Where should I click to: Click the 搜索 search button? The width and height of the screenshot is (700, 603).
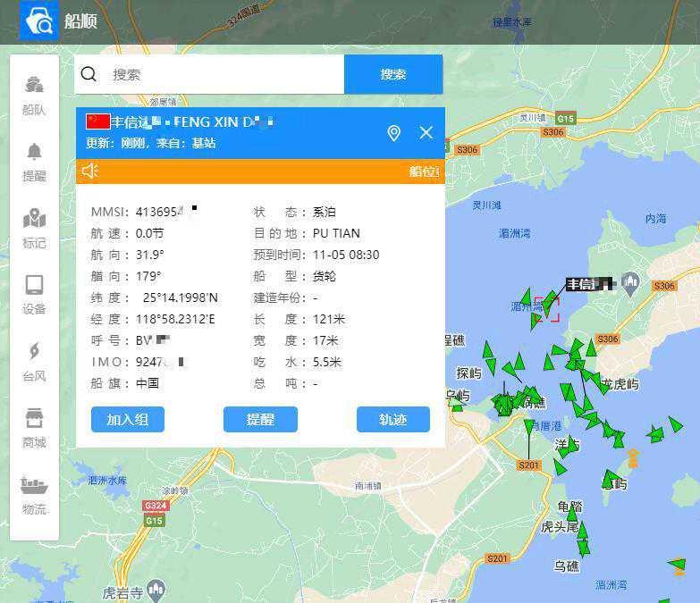click(392, 74)
